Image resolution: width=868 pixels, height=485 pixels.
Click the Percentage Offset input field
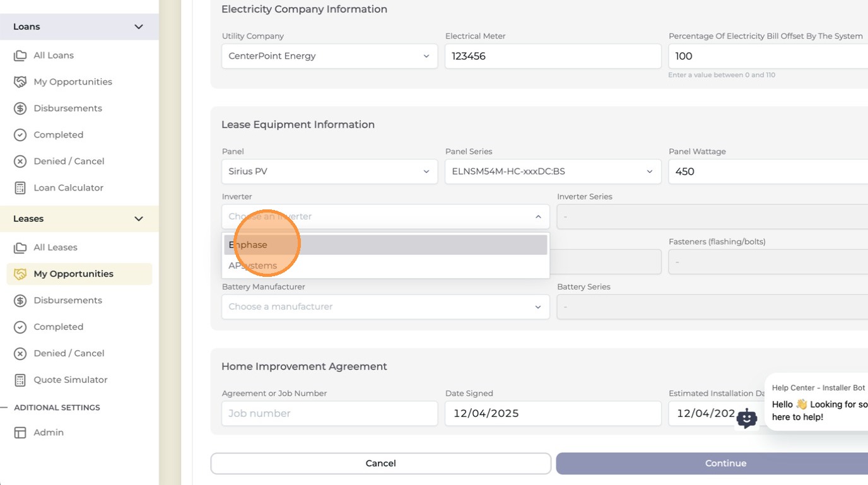coord(768,56)
